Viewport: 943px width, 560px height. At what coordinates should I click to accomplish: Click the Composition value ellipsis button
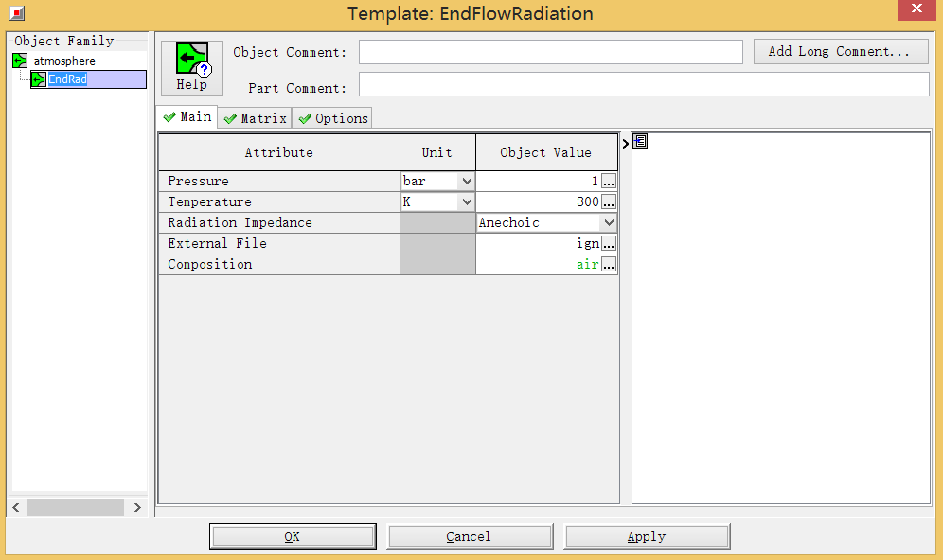pyautogui.click(x=609, y=264)
